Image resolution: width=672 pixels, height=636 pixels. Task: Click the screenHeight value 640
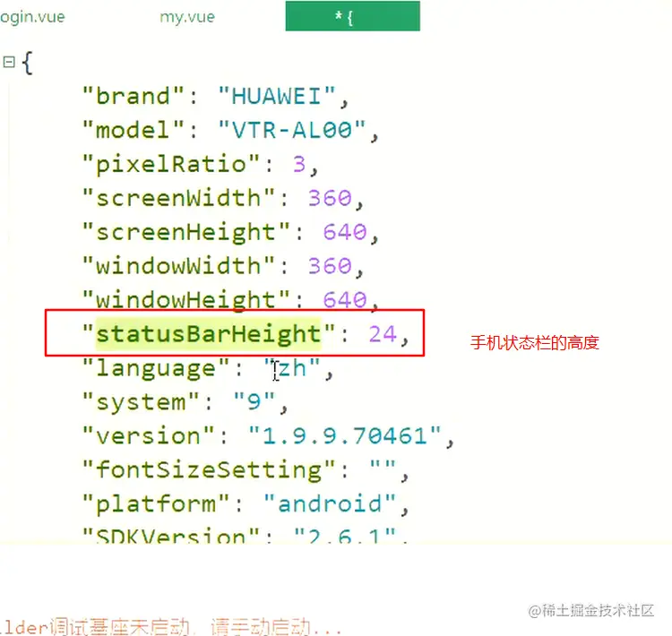pyautogui.click(x=345, y=232)
